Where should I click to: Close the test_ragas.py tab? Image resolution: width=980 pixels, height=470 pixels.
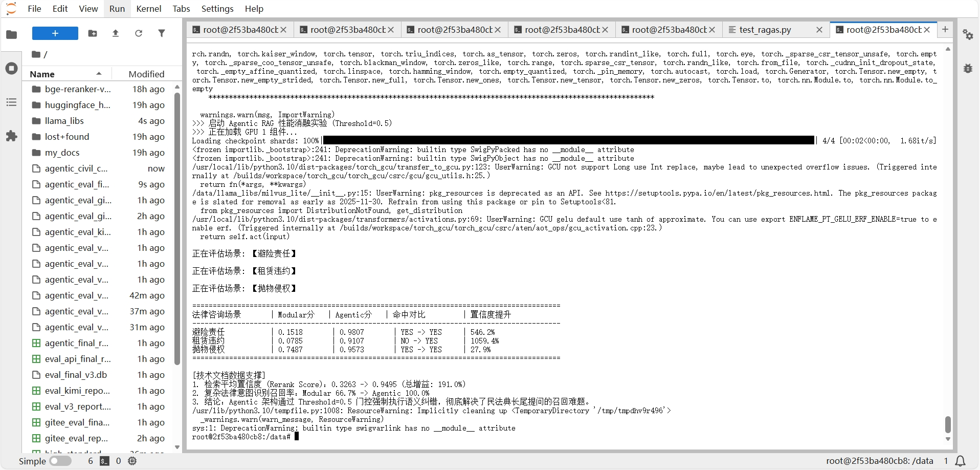tap(819, 30)
